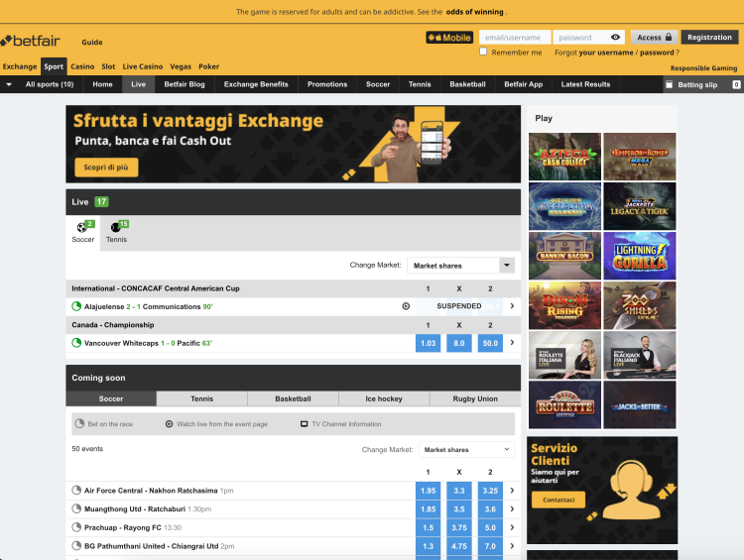Select Vancouver Whitecaps odds 1.03
744x560 pixels.
(428, 343)
